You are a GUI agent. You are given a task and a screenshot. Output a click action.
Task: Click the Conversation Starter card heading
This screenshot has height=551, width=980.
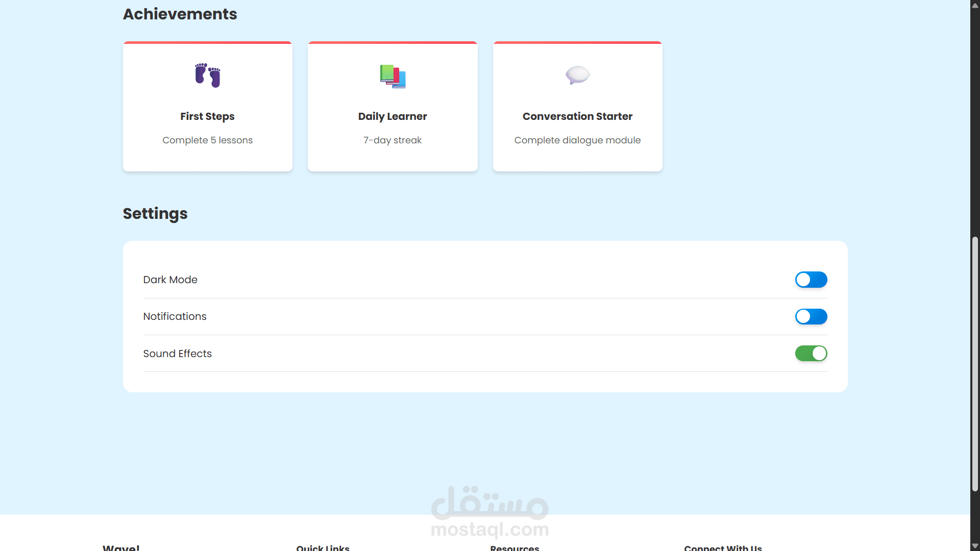click(577, 116)
